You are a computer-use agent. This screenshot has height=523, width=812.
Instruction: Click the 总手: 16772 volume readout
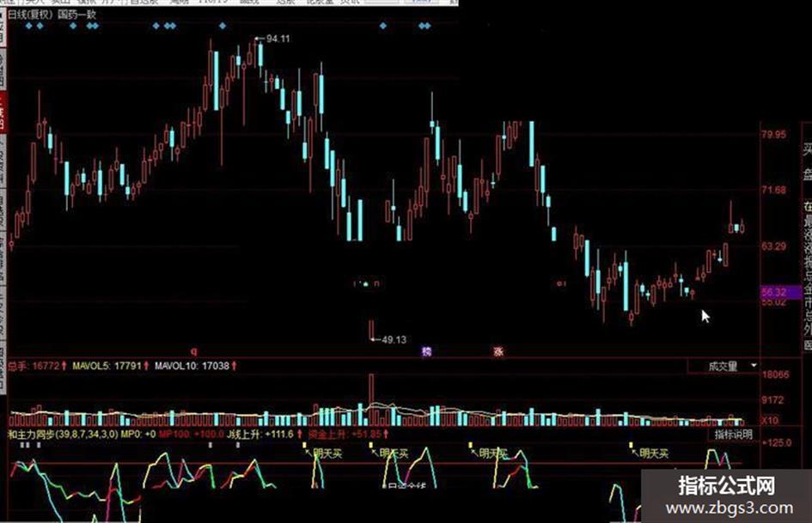pyautogui.click(x=37, y=366)
